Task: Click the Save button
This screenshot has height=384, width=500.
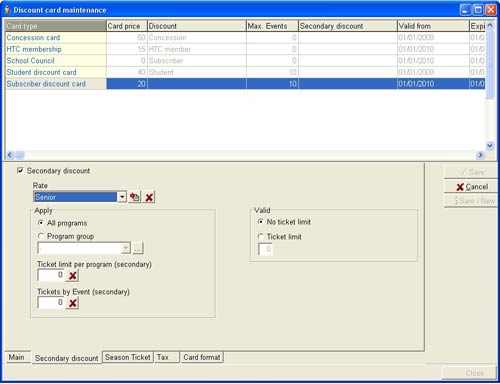Action: pos(471,172)
